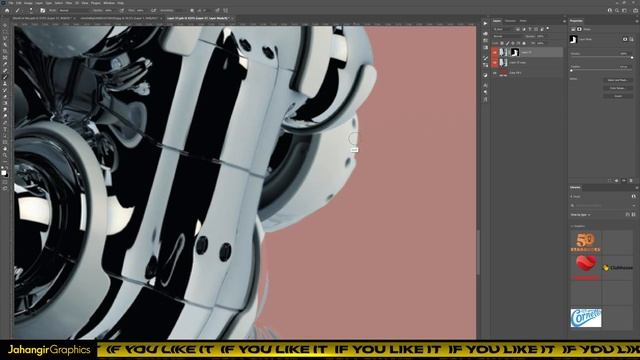Select the Zoom tool
This screenshot has height=360, width=640.
[x=5, y=155]
